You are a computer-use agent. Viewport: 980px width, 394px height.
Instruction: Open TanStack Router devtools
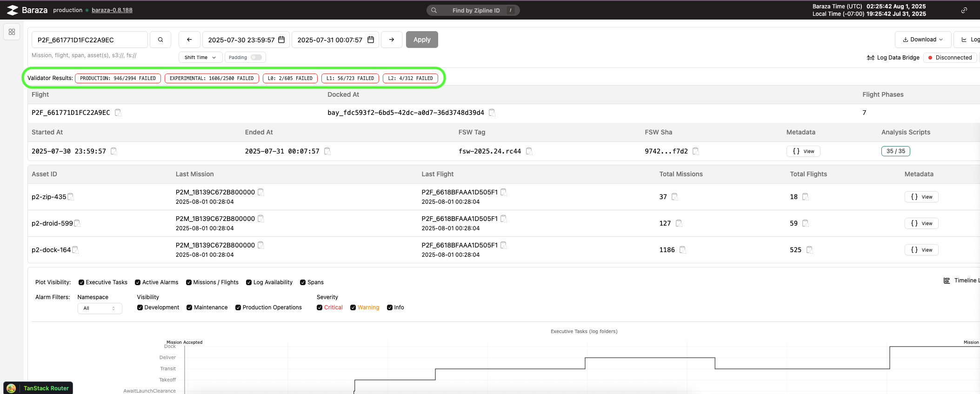coord(38,388)
